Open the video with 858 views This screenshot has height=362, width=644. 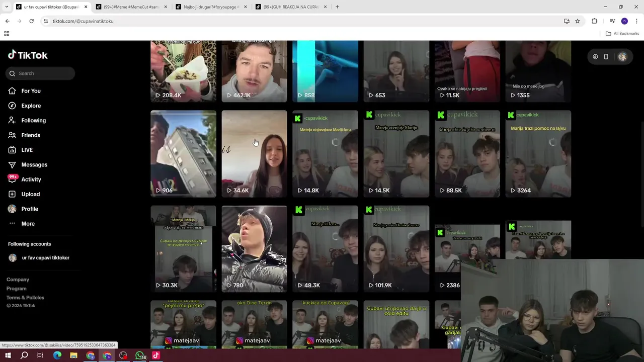coord(325,71)
